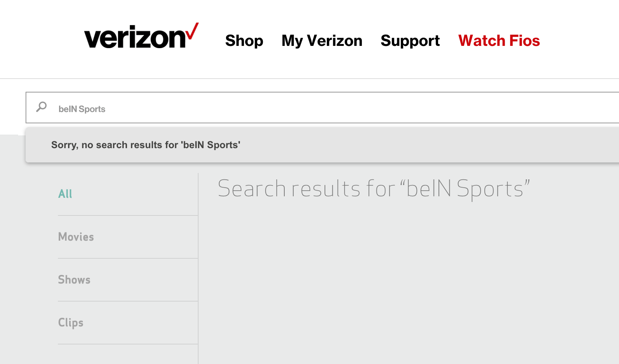Click the Verizon logo wordmark

(141, 36)
